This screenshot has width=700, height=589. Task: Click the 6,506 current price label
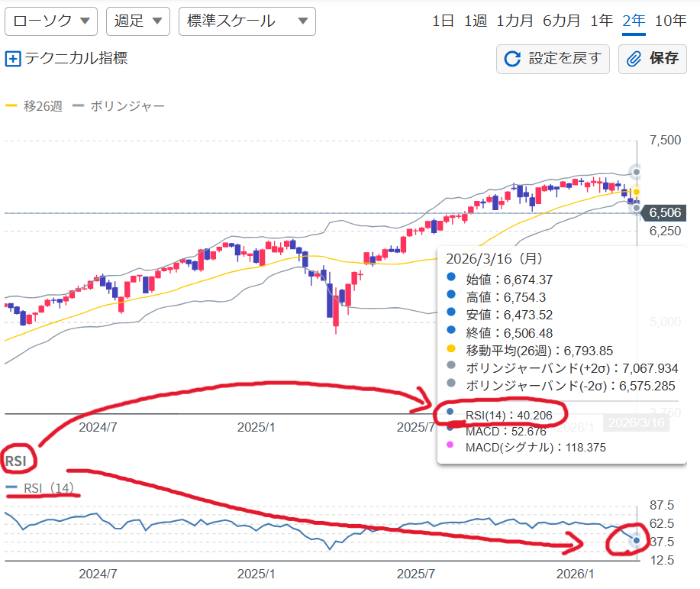point(664,213)
